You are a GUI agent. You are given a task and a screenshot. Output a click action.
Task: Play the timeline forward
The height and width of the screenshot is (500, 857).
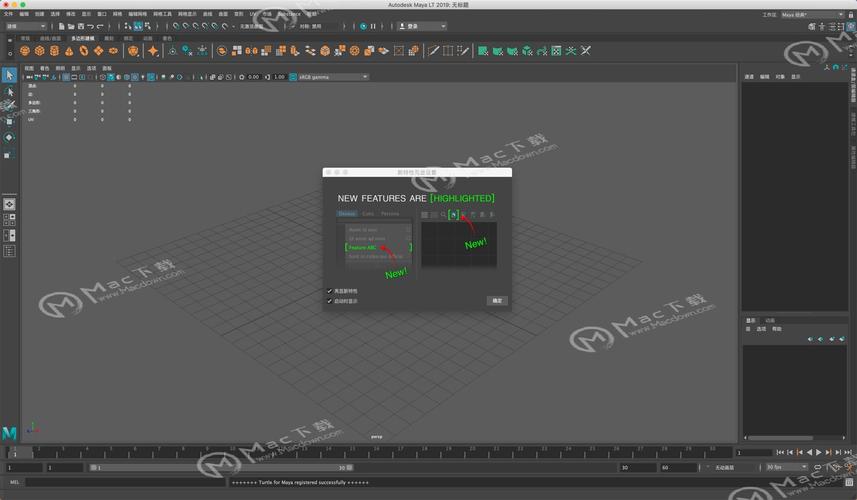[818, 452]
